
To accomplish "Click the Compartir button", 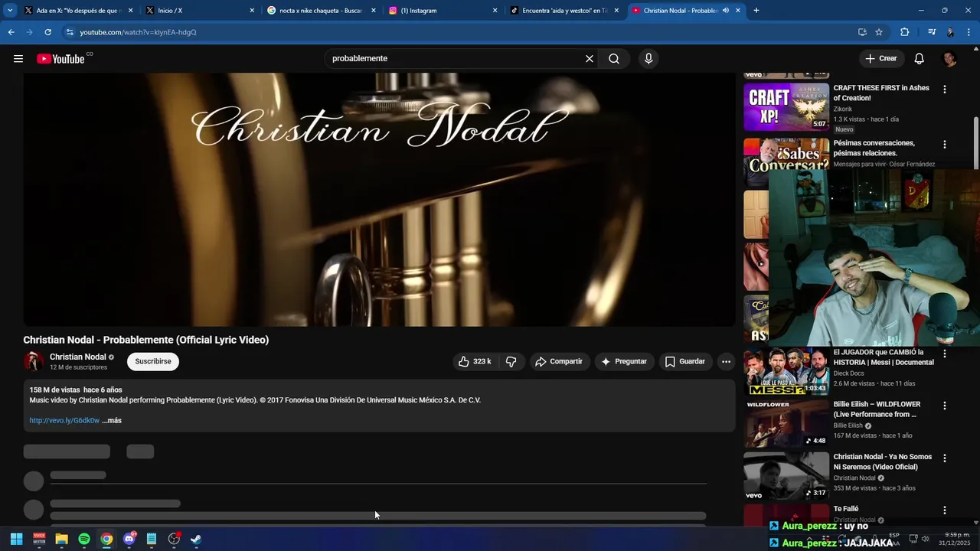I will point(559,361).
